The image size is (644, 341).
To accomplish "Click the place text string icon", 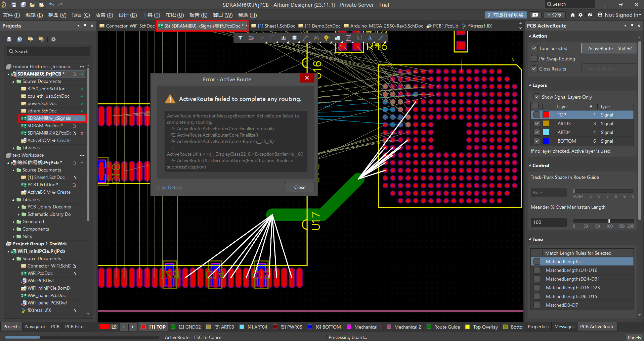I will tap(370, 38).
